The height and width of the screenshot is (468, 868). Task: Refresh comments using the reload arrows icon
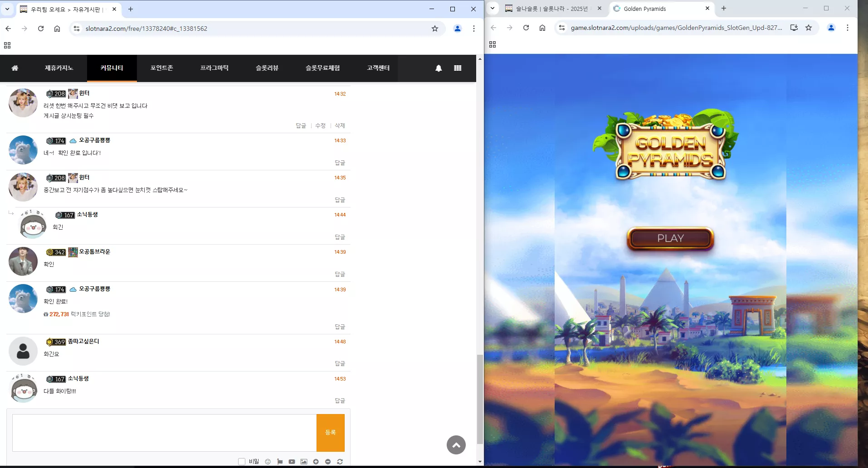(340, 462)
